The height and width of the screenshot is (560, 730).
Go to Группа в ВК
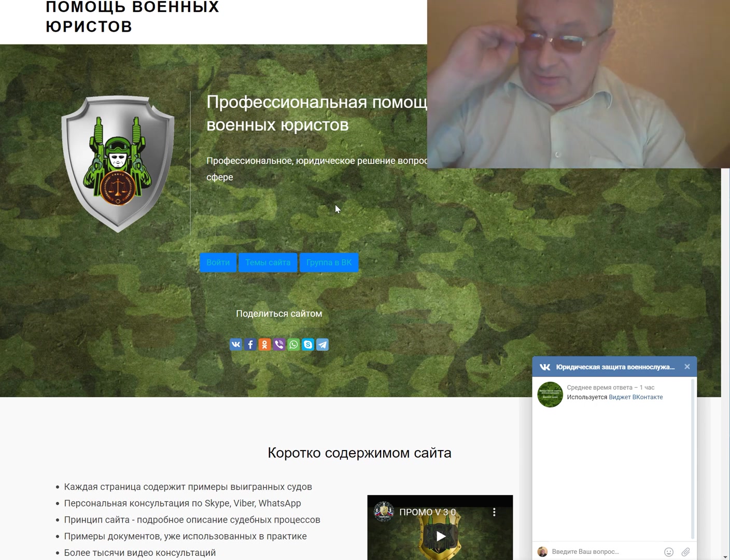tap(329, 262)
